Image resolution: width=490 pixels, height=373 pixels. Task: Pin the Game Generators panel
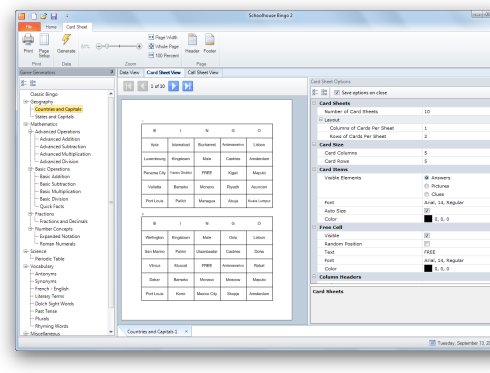click(112, 72)
